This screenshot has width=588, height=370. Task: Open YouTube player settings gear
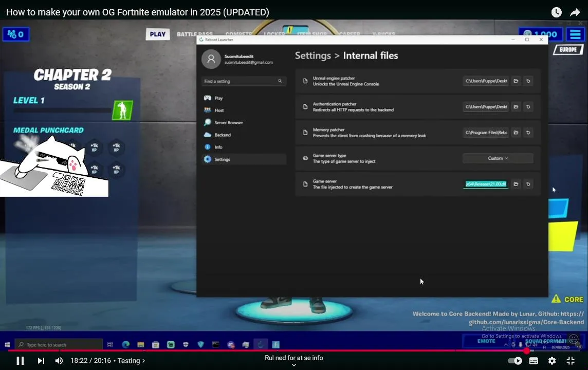click(x=552, y=361)
